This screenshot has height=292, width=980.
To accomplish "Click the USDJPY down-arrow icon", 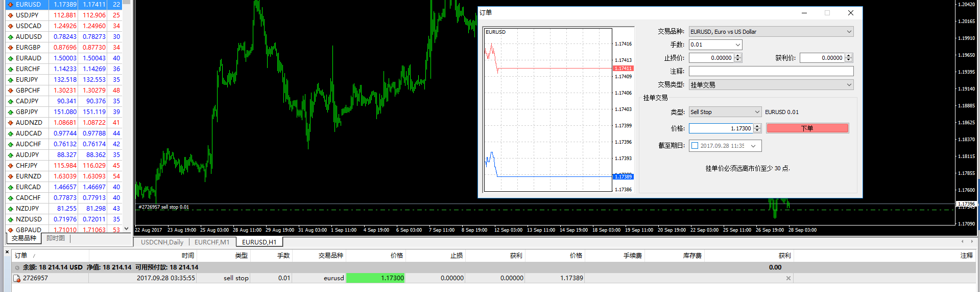I will click(10, 15).
